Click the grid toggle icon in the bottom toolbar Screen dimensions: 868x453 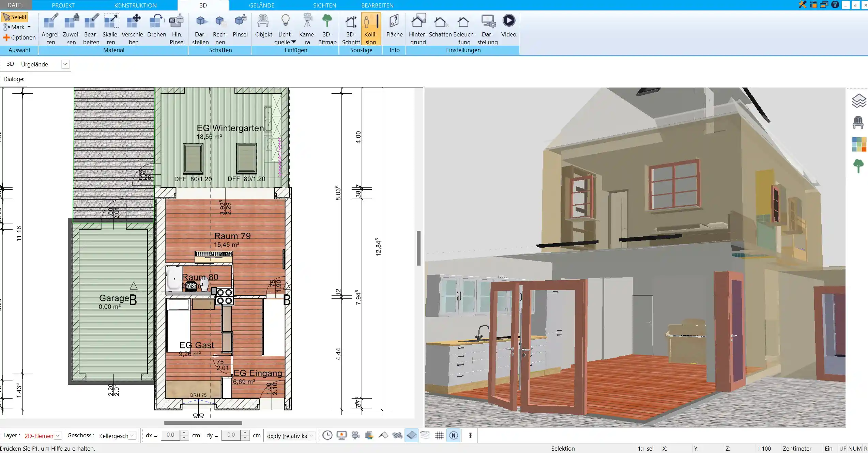click(440, 435)
